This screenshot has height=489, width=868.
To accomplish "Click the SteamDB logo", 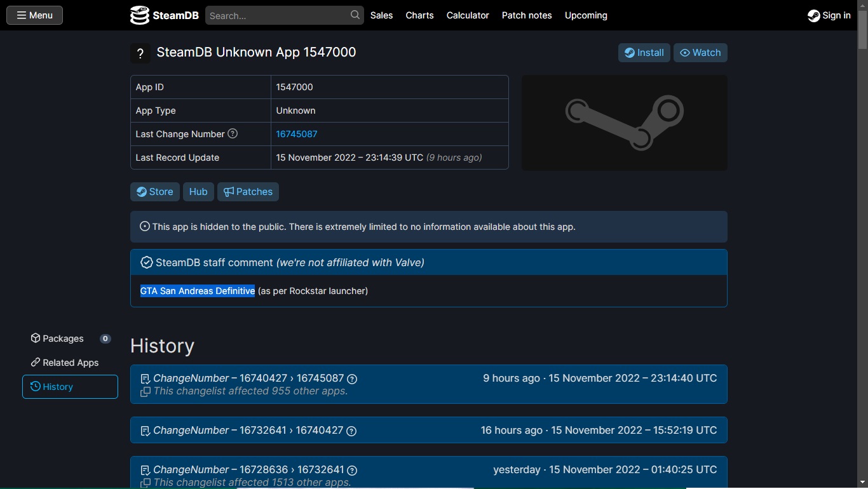I will (x=164, y=15).
